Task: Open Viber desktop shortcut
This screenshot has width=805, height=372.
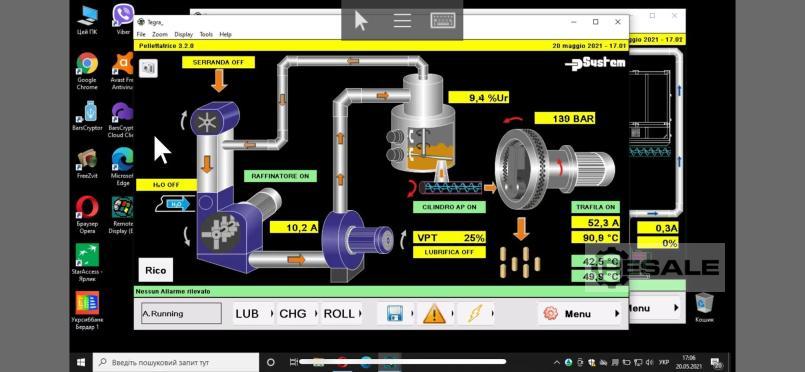Action: [123, 19]
